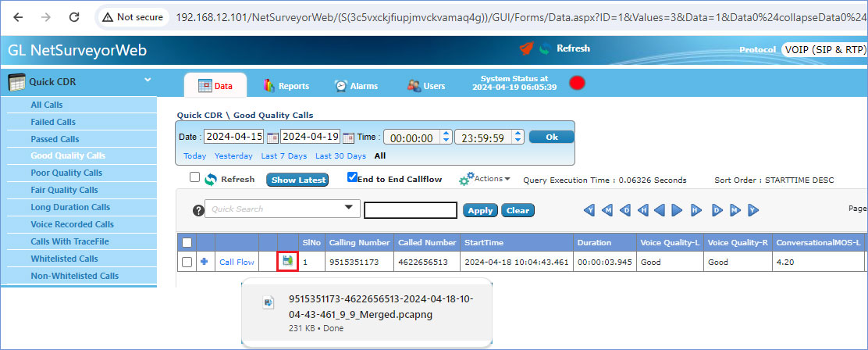Jump back one month with M arrow
The width and height of the screenshot is (868, 350).
pyautogui.click(x=608, y=210)
